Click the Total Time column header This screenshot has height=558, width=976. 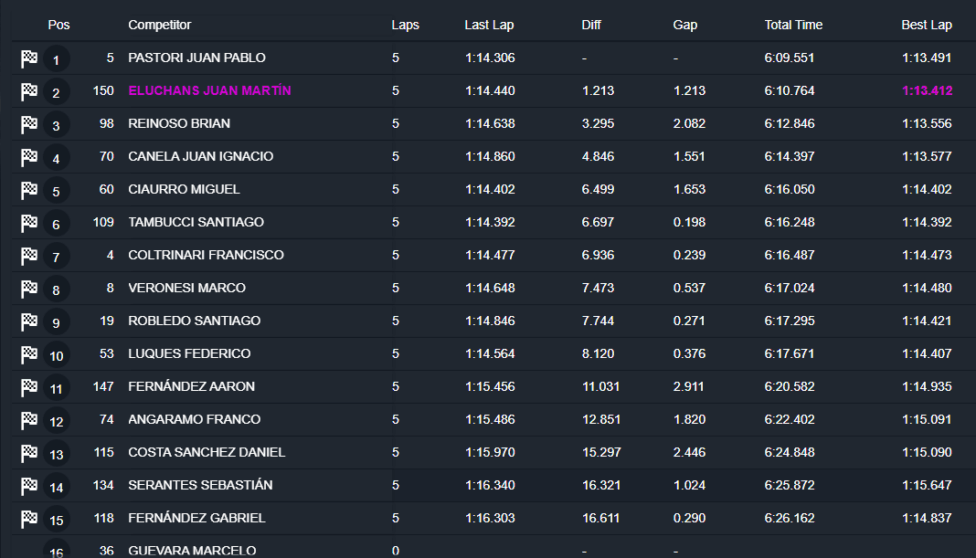pyautogui.click(x=793, y=25)
